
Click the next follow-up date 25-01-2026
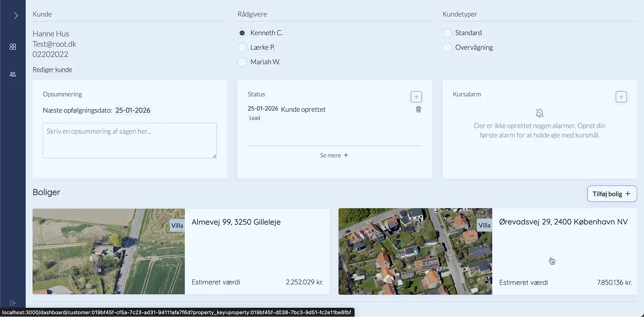[133, 110]
